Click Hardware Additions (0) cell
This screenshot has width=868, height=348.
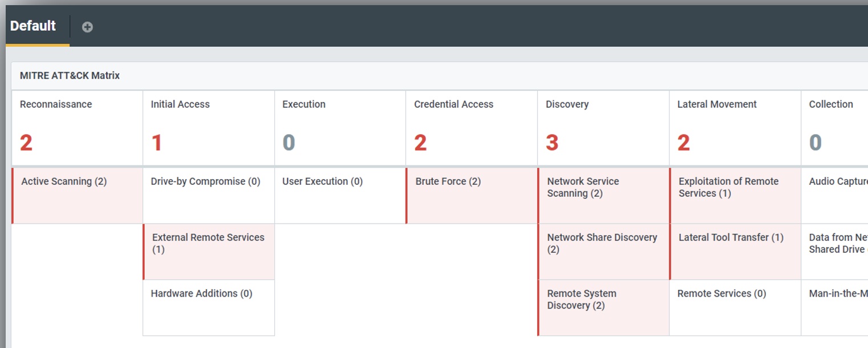pos(208,307)
